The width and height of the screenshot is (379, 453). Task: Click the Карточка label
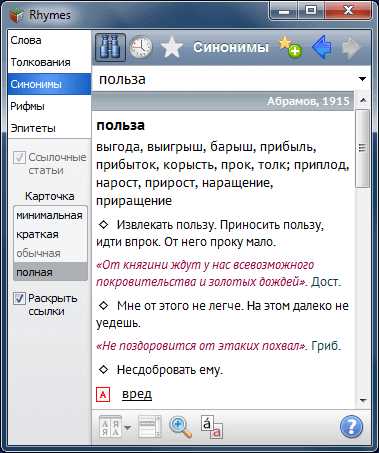[50, 196]
